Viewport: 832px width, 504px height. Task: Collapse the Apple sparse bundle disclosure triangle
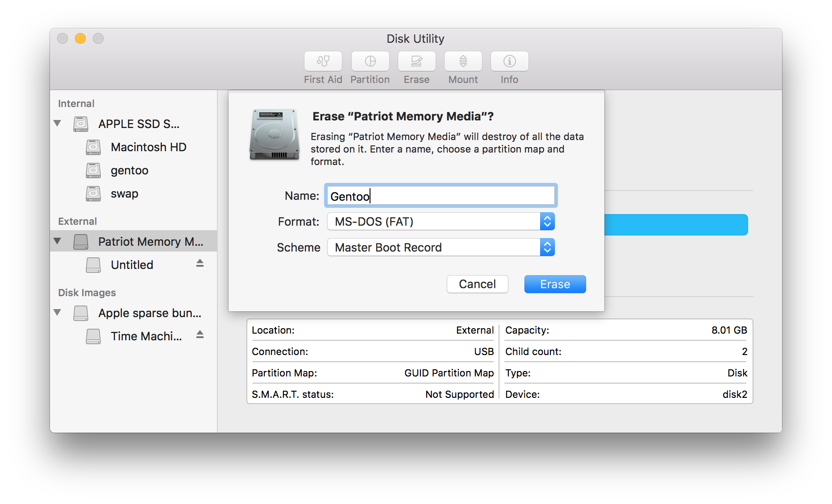tap(57, 312)
